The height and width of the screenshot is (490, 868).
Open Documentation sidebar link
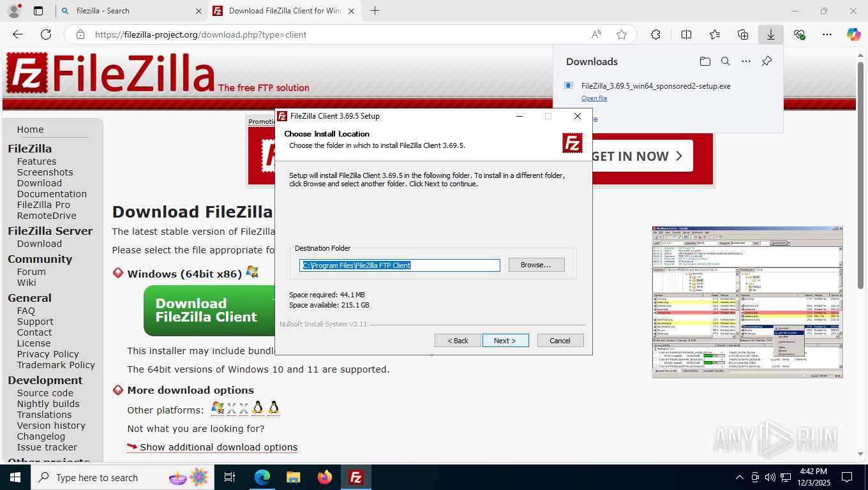pos(52,194)
